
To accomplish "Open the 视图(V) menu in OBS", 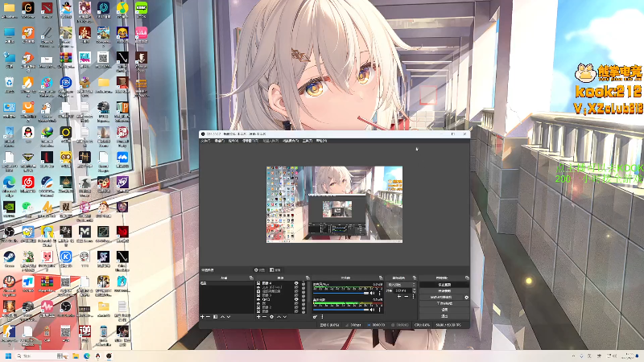I will tap(233, 141).
